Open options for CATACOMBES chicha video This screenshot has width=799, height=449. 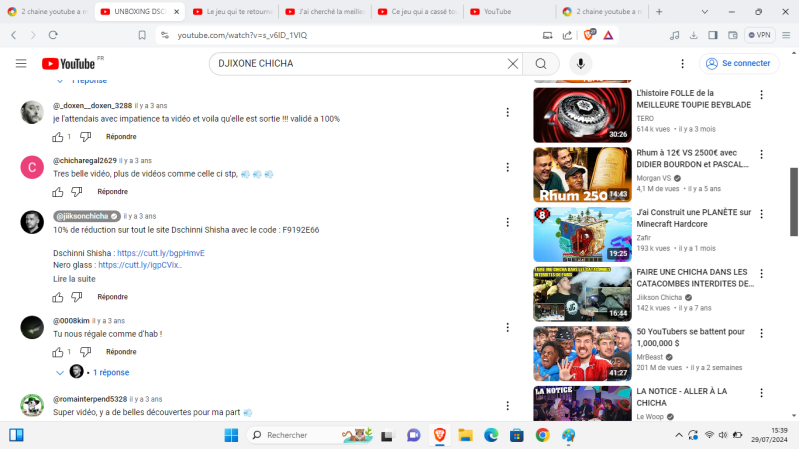click(x=761, y=274)
